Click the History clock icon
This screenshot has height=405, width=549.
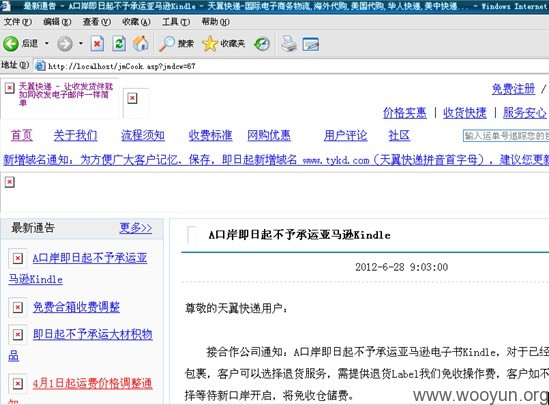point(262,44)
